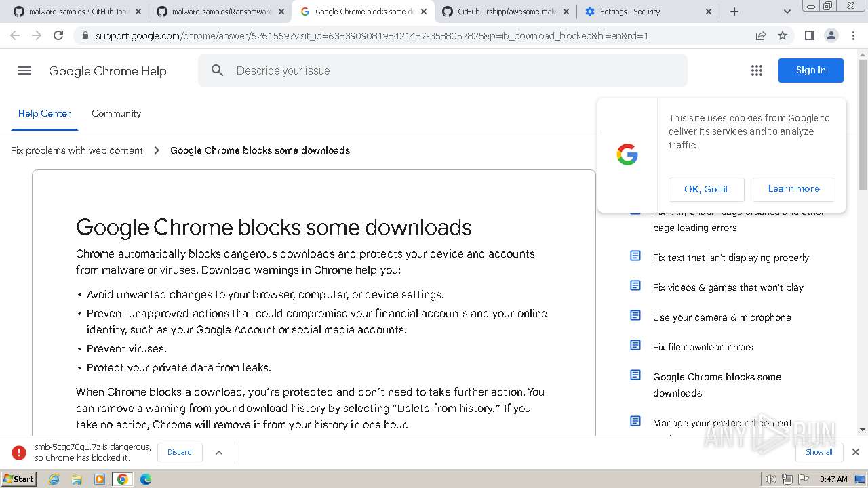Image resolution: width=868 pixels, height=488 pixels.
Task: Close the Settings - Security tab
Action: (x=709, y=12)
